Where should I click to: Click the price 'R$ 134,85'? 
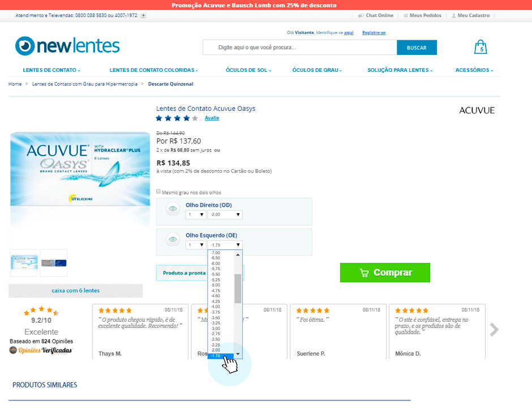173,163
